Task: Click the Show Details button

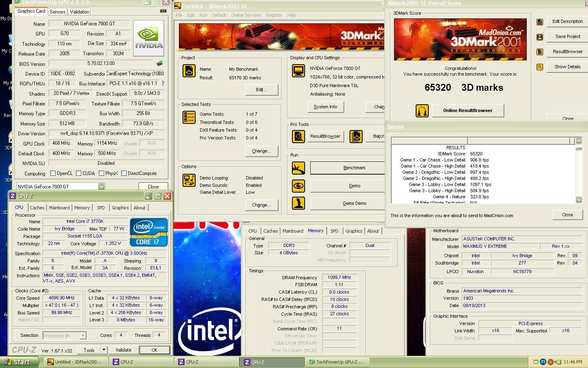Action: [568, 67]
